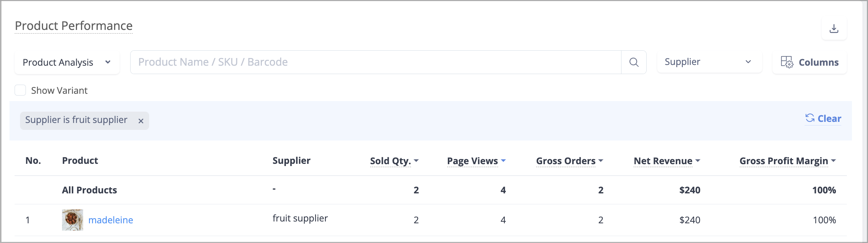
Task: Click the Net Revenue column header
Action: 663,161
